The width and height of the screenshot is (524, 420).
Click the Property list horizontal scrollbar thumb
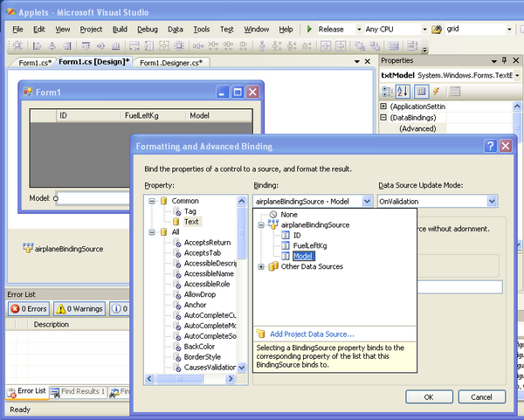180,379
